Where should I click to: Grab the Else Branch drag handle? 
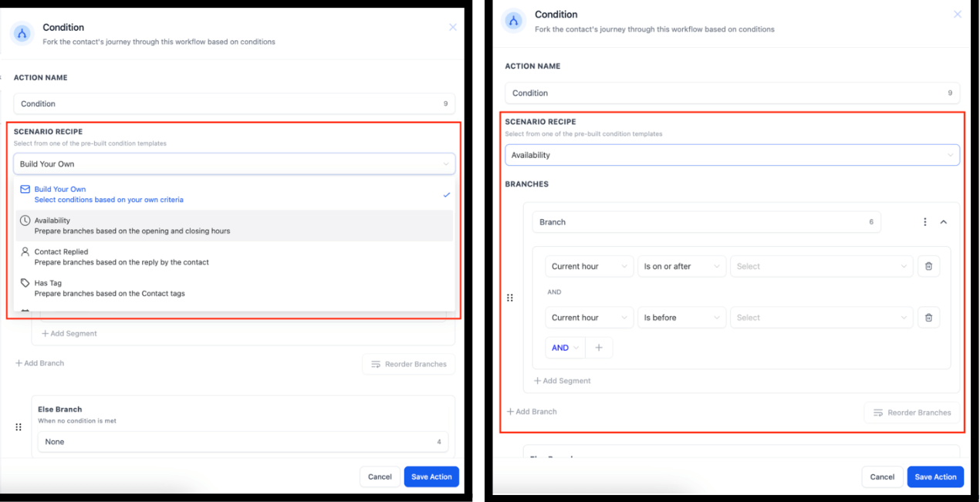click(x=19, y=426)
